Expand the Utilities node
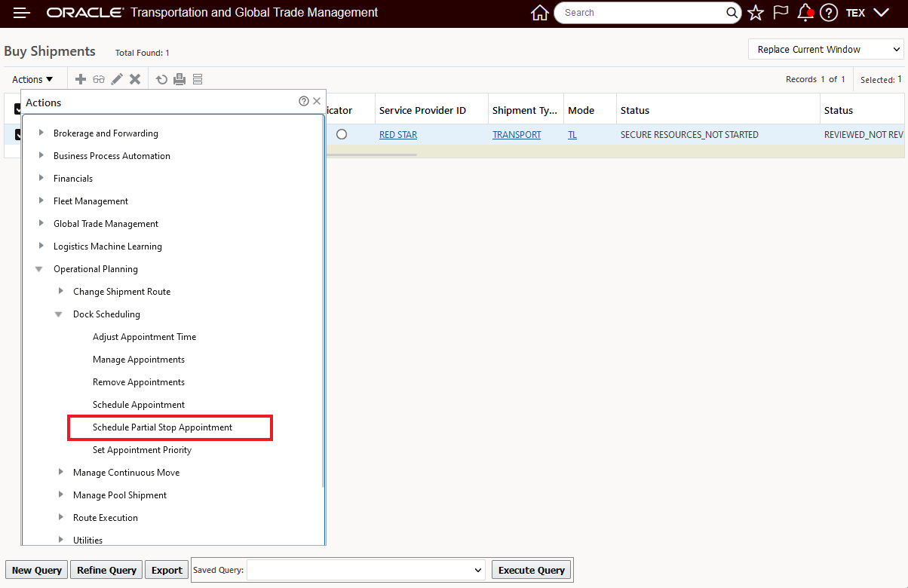The image size is (908, 588). click(60, 540)
